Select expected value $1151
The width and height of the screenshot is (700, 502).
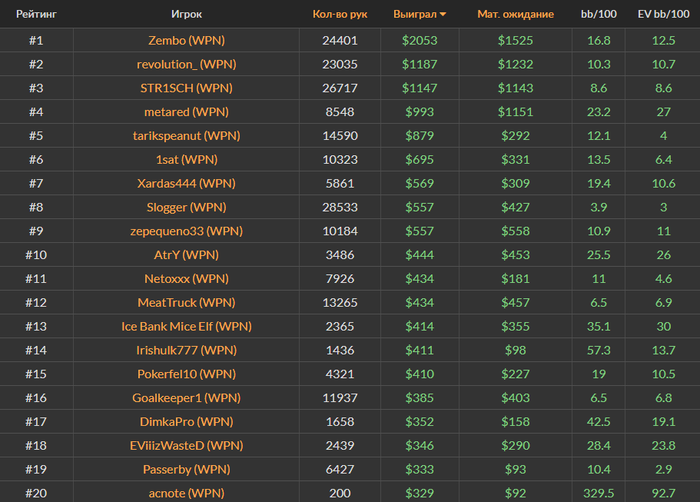(x=516, y=112)
